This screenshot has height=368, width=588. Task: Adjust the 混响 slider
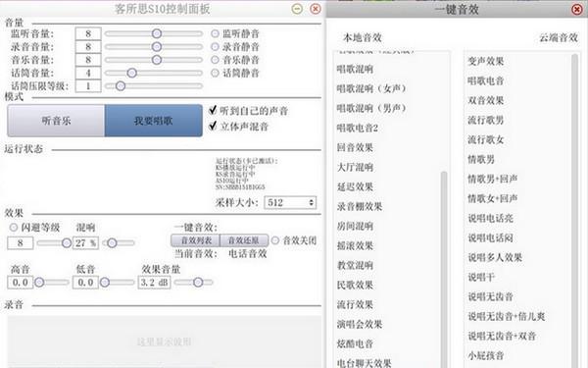coord(119,243)
